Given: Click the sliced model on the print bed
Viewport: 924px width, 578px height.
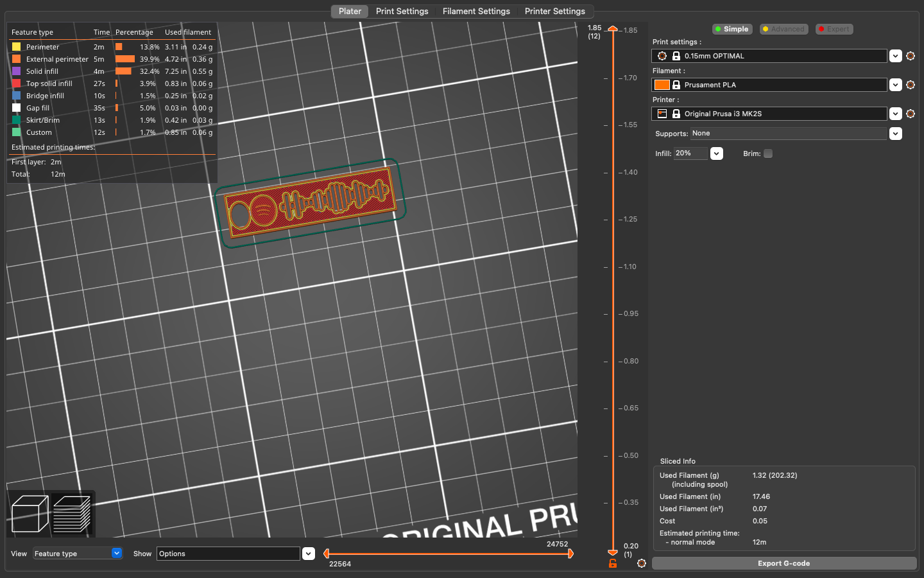Looking at the screenshot, I should 310,202.
